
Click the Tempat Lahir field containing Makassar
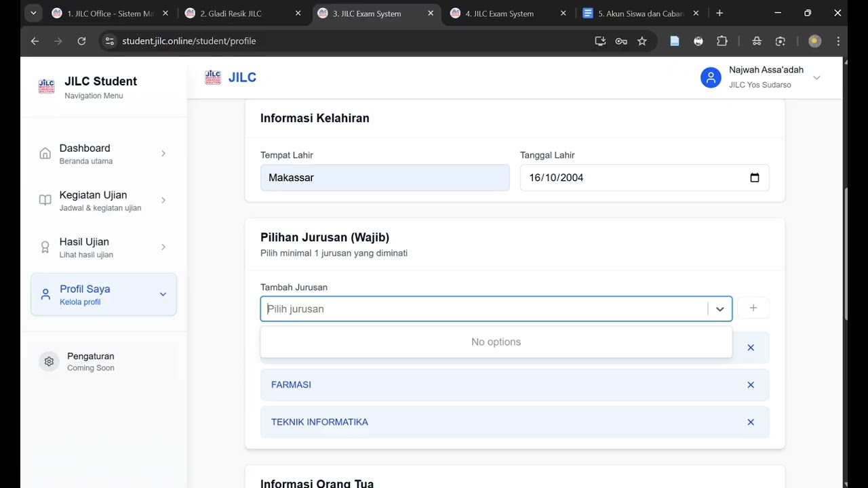pyautogui.click(x=385, y=178)
